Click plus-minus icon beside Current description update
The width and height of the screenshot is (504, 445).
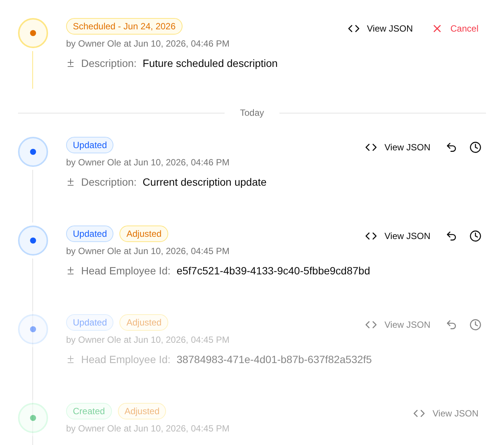tap(71, 182)
